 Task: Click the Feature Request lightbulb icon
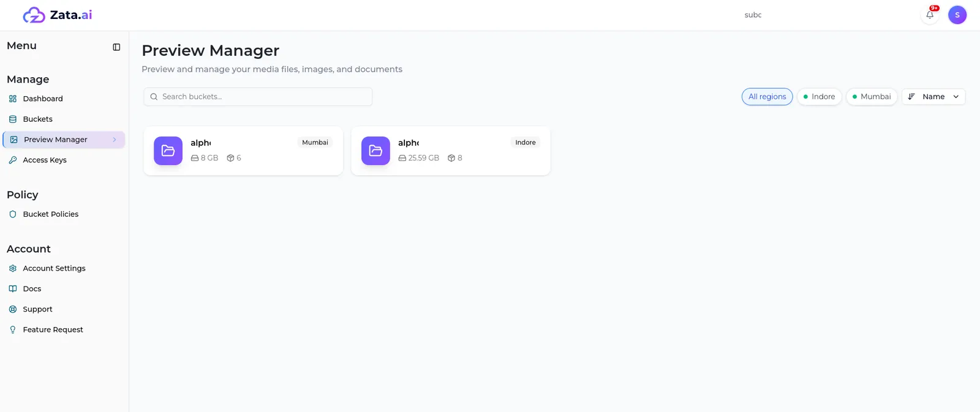click(13, 330)
